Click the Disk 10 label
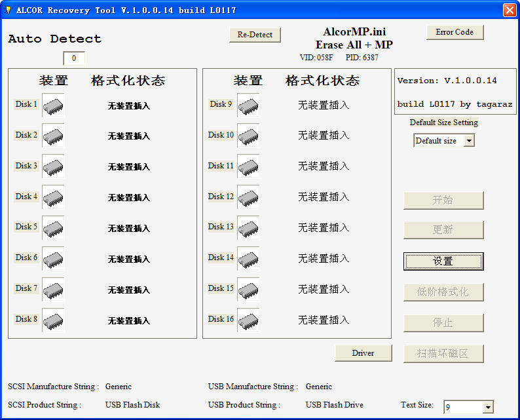The height and width of the screenshot is (420, 520). pos(221,135)
